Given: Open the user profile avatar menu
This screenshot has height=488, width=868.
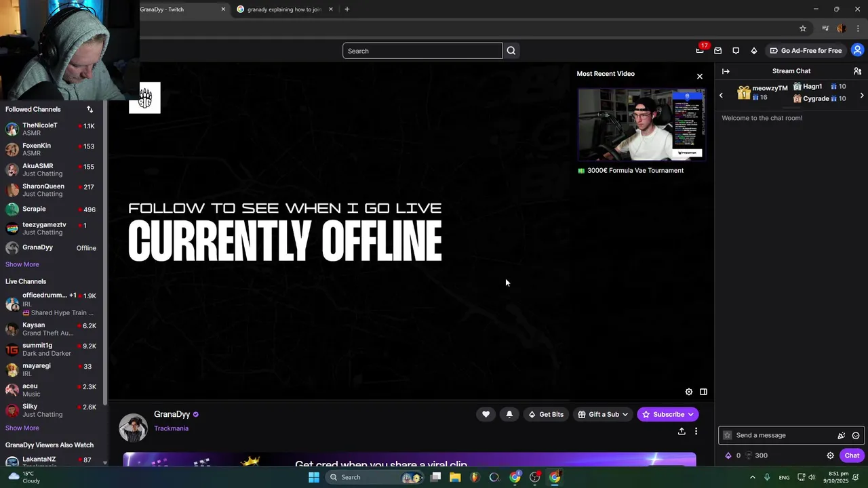Looking at the screenshot, I should point(857,50).
